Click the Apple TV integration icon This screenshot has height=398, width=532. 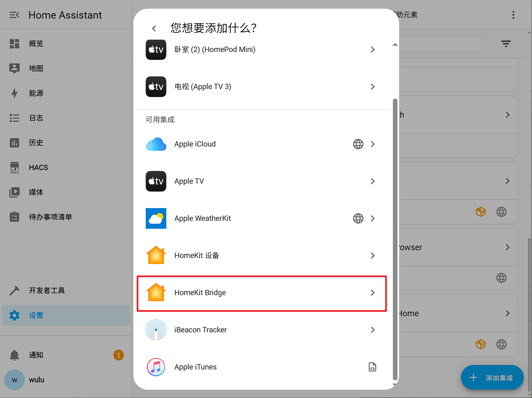(x=156, y=181)
